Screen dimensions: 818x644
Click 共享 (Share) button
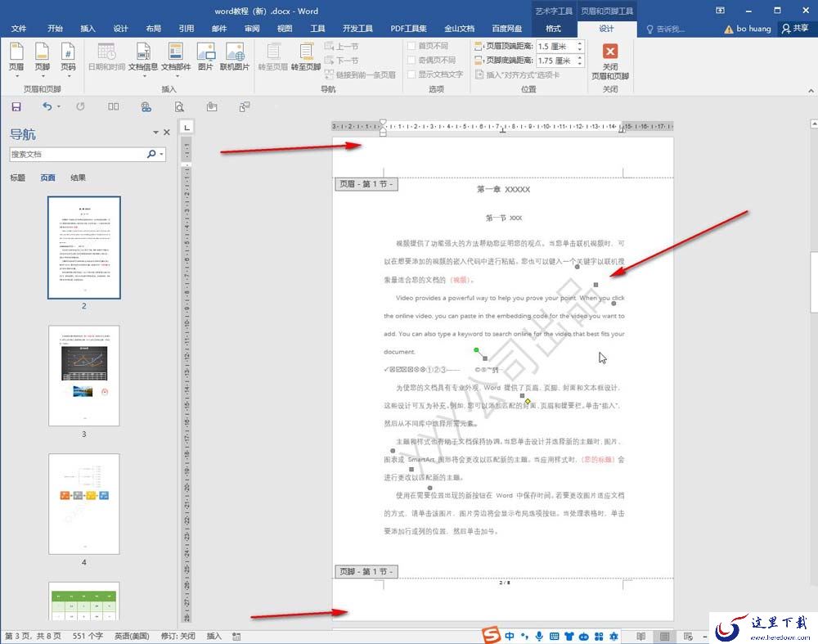(794, 28)
